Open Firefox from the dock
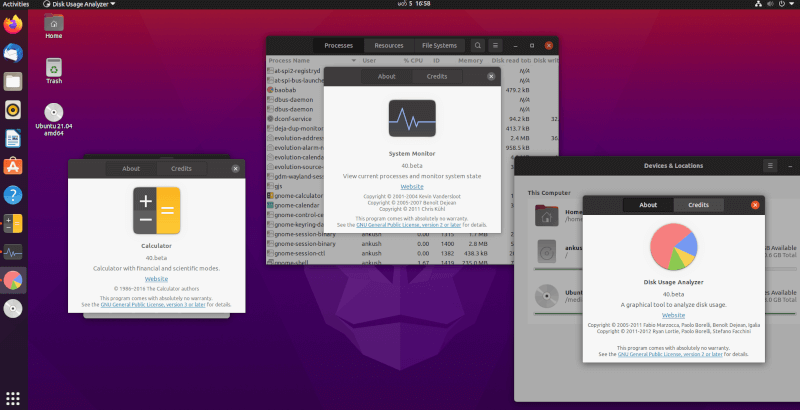Screen dimensions: 800x410 pos(13,24)
